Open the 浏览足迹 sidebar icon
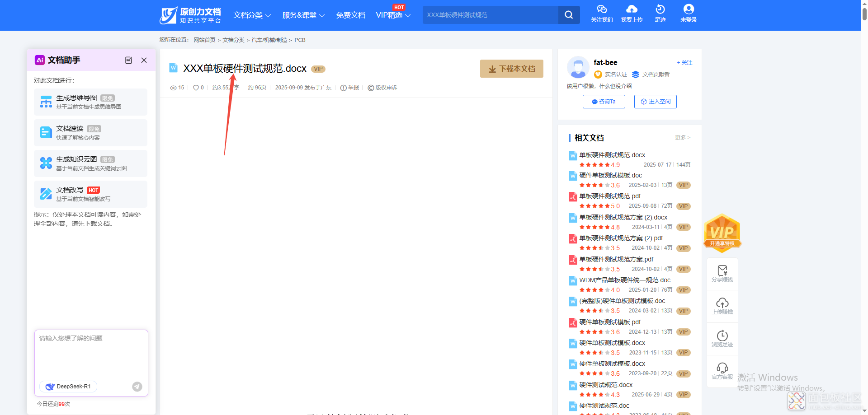Viewport: 868px width, 415px height. click(722, 338)
